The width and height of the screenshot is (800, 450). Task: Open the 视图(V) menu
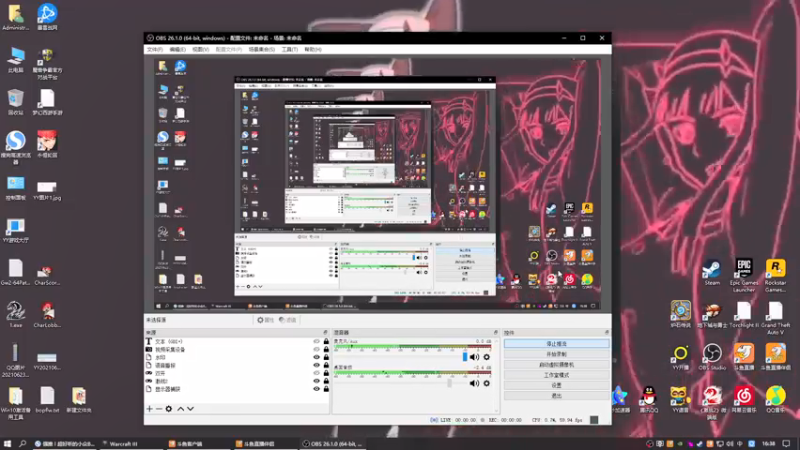click(201, 49)
